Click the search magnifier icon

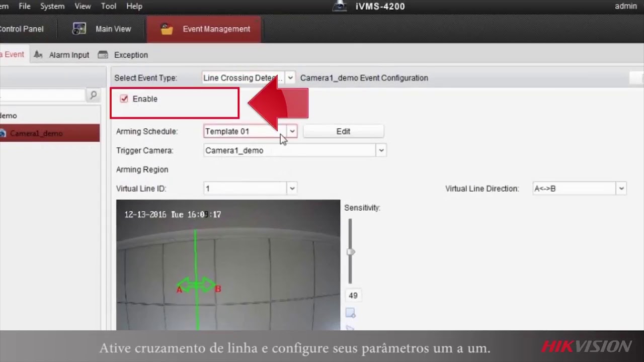tap(93, 95)
